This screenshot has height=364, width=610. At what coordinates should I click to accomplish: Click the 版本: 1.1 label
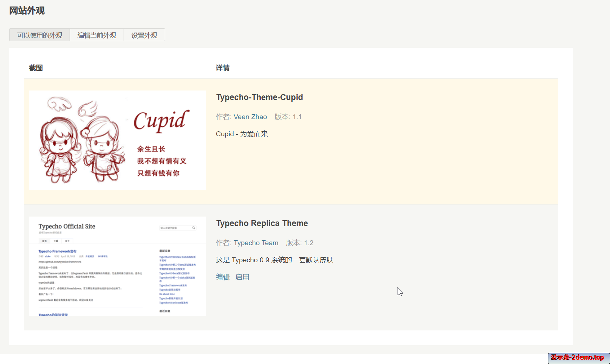click(288, 117)
